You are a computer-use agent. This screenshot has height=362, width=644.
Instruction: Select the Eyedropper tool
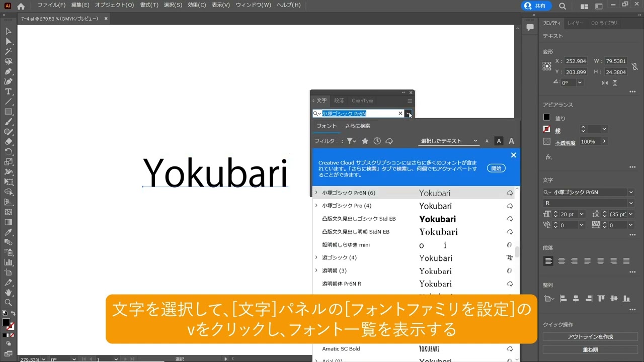(9, 232)
